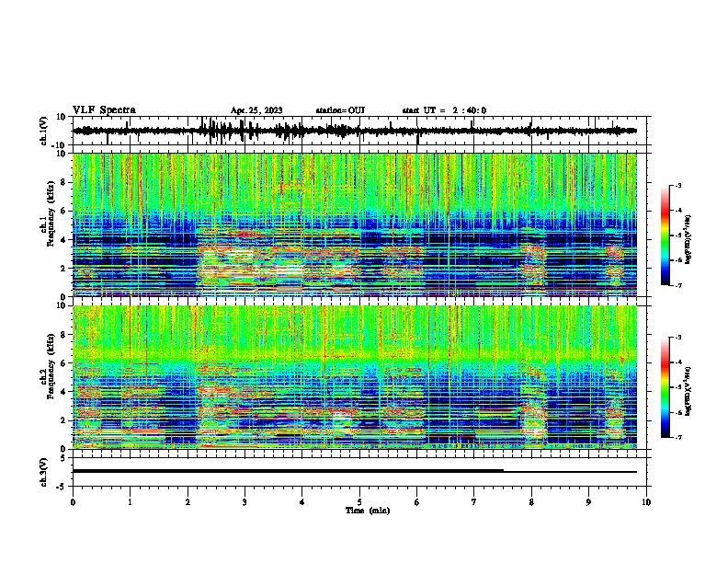Click the "-7" label on ch.1 color bar
Screen dimensions: 728x563
(x=677, y=285)
